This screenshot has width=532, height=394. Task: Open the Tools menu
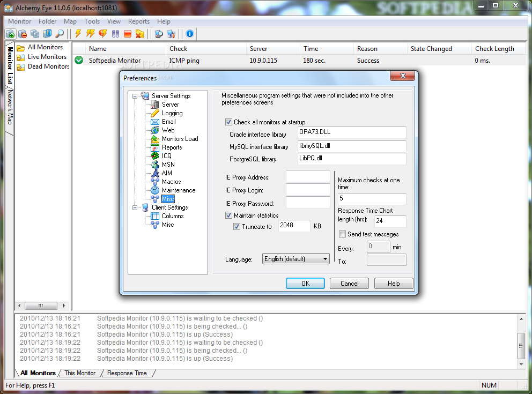(92, 21)
